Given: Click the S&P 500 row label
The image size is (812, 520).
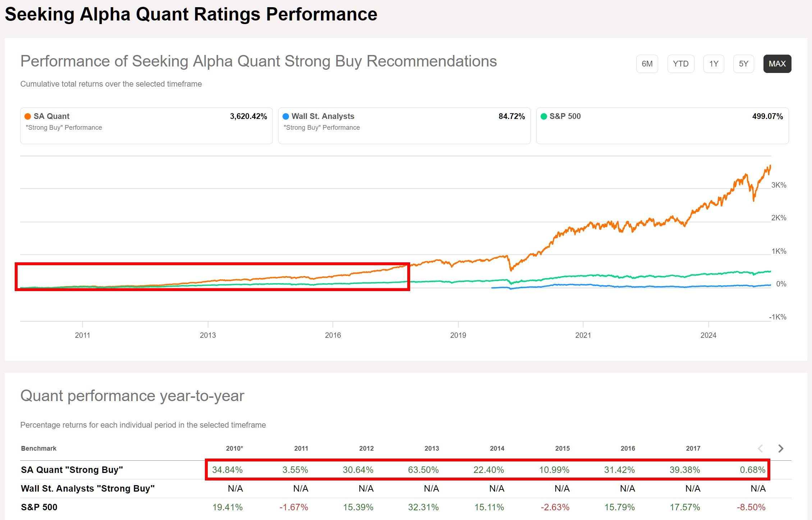Looking at the screenshot, I should 39,507.
